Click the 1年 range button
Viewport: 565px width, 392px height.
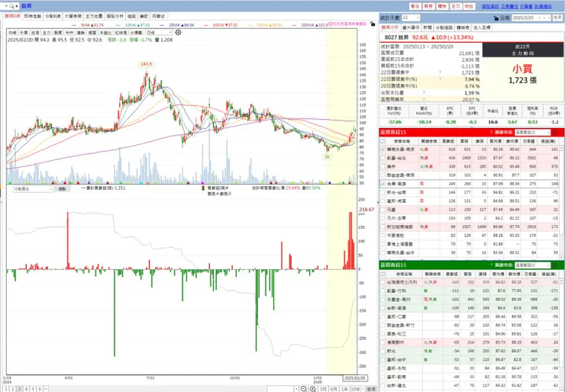344,389
